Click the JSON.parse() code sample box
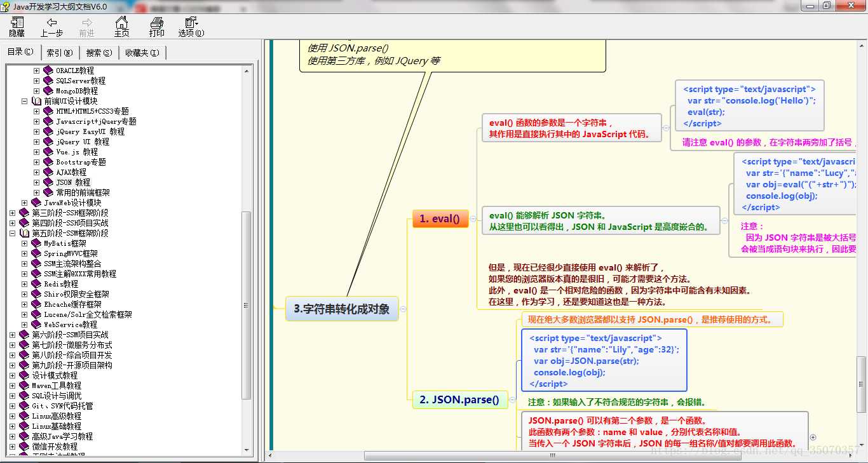Viewport: 868px width, 463px height. pos(604,360)
